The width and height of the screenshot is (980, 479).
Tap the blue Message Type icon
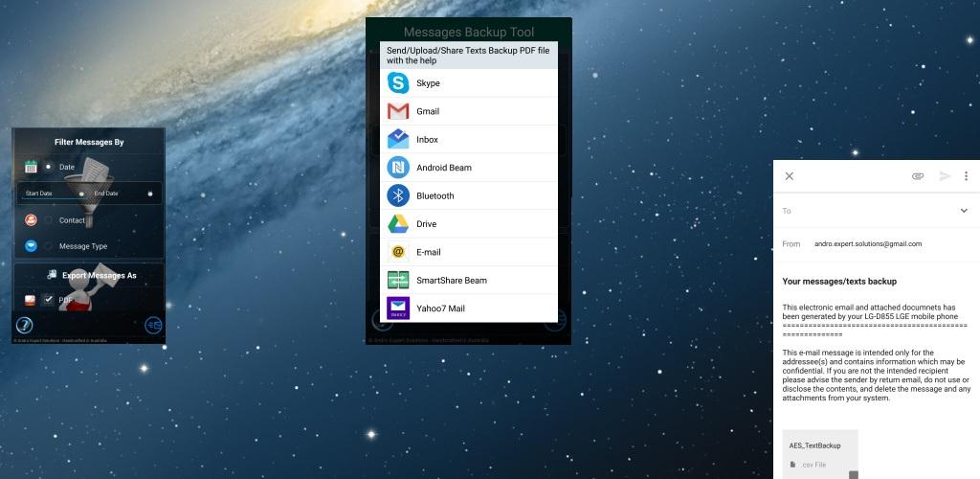point(31,246)
